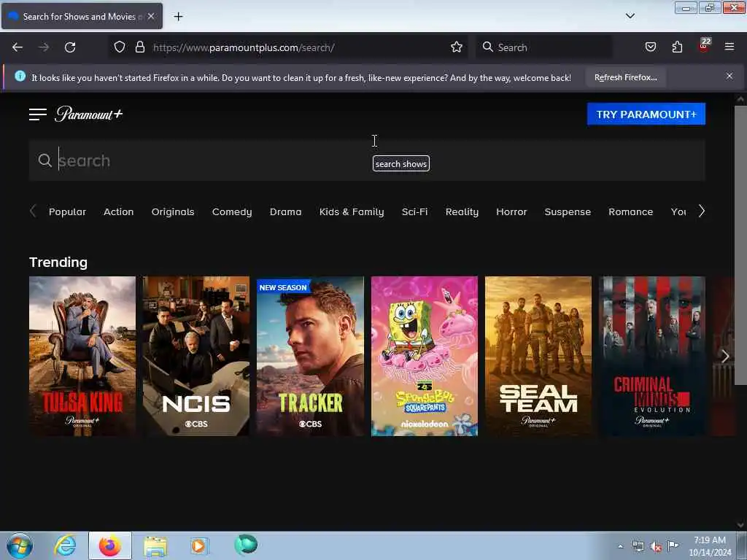Open File Explorer from the taskbar
Screen dimensions: 747x560
tap(155, 545)
